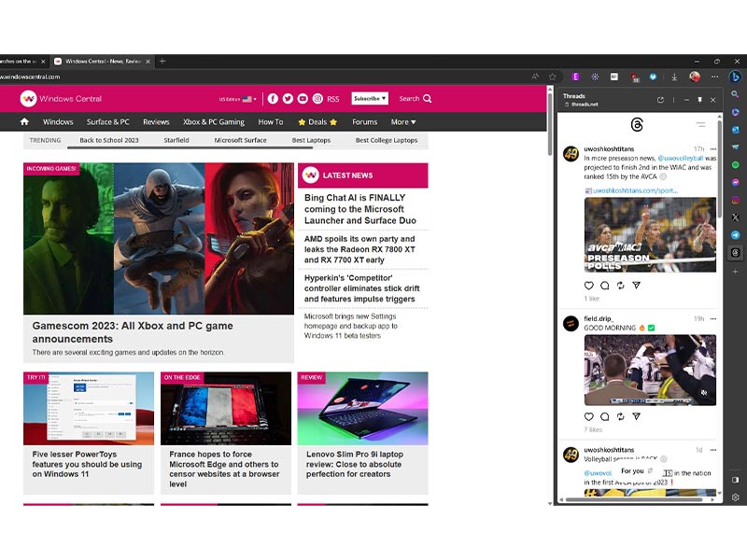The width and height of the screenshot is (747, 560).
Task: Open Edge Settings and more menu
Action: click(714, 77)
